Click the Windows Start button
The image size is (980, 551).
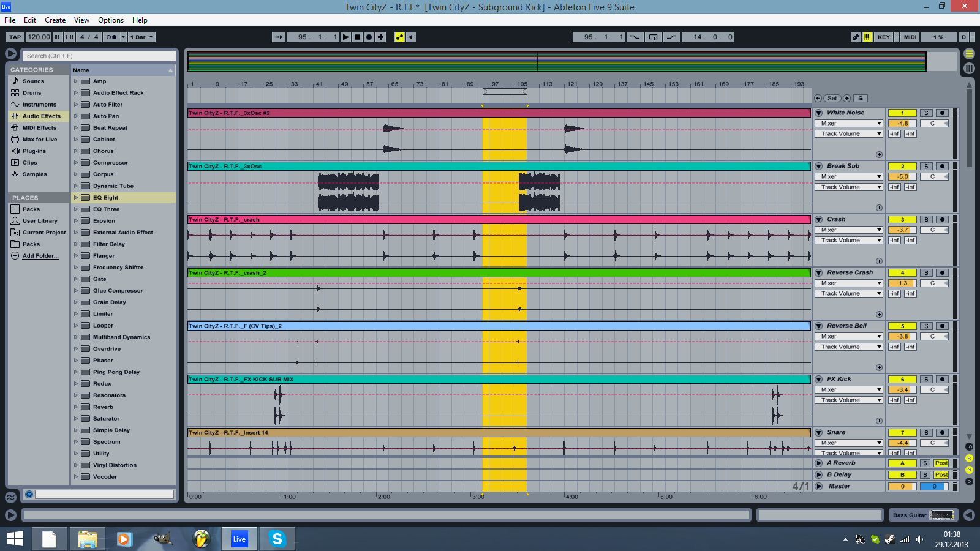coord(15,539)
